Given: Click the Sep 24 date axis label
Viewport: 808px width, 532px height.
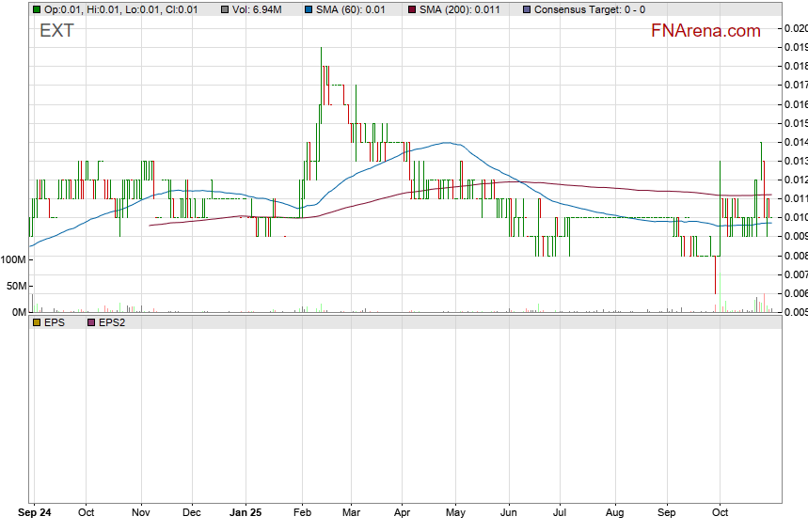Looking at the screenshot, I should tap(35, 513).
